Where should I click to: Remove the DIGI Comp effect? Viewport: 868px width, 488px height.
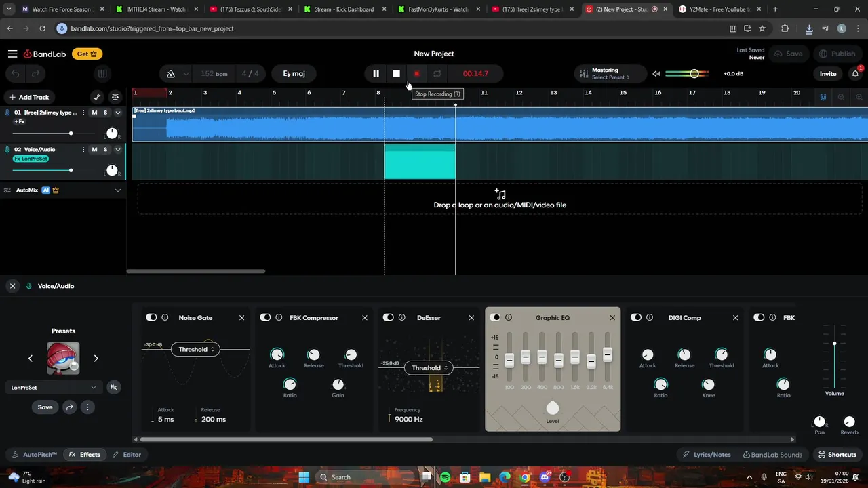(x=736, y=317)
